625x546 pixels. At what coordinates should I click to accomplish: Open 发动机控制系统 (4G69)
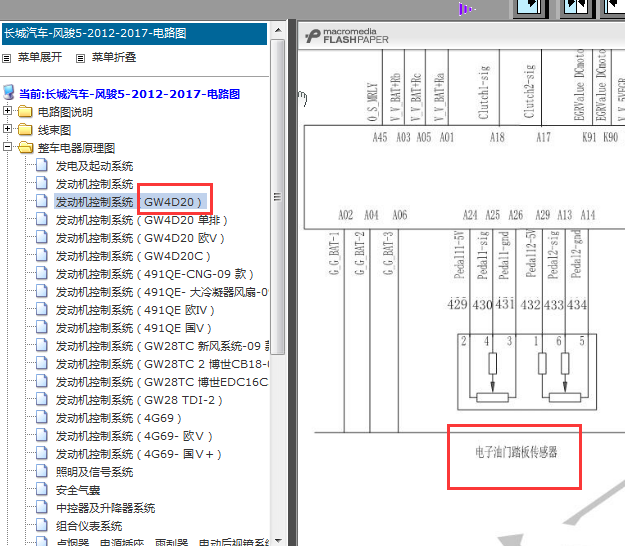(119, 418)
